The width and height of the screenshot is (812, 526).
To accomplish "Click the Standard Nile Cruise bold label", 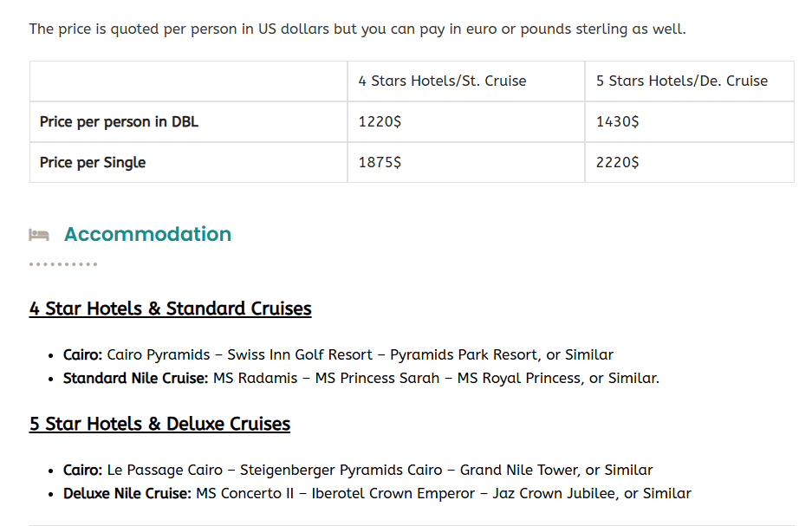I will (135, 379).
